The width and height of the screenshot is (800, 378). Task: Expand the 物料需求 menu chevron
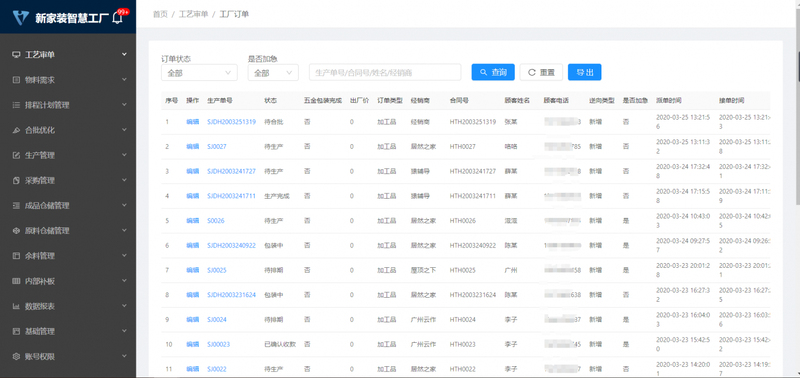point(124,80)
